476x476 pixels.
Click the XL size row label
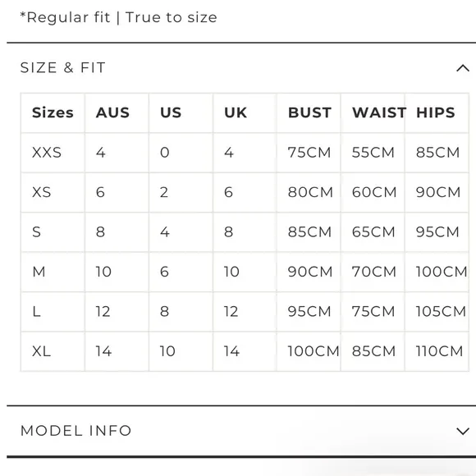point(41,351)
